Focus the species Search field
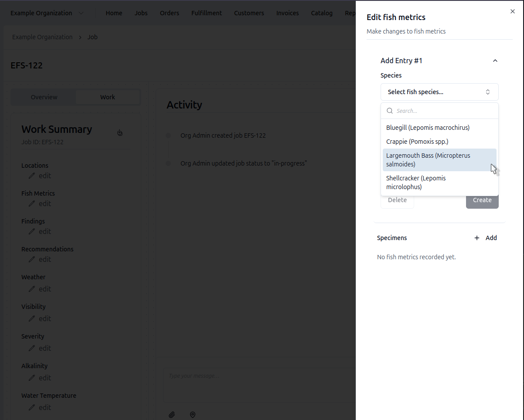This screenshot has height=420, width=524. point(445,111)
